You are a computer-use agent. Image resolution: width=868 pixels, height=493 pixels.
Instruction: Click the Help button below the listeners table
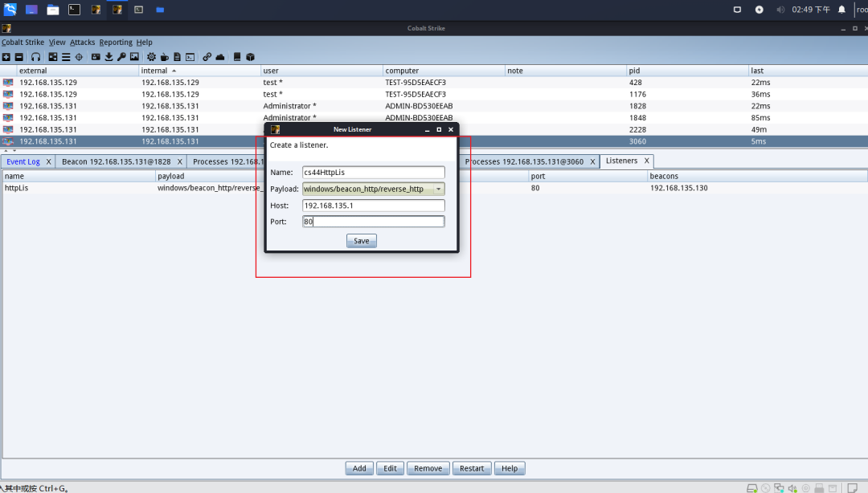point(510,468)
